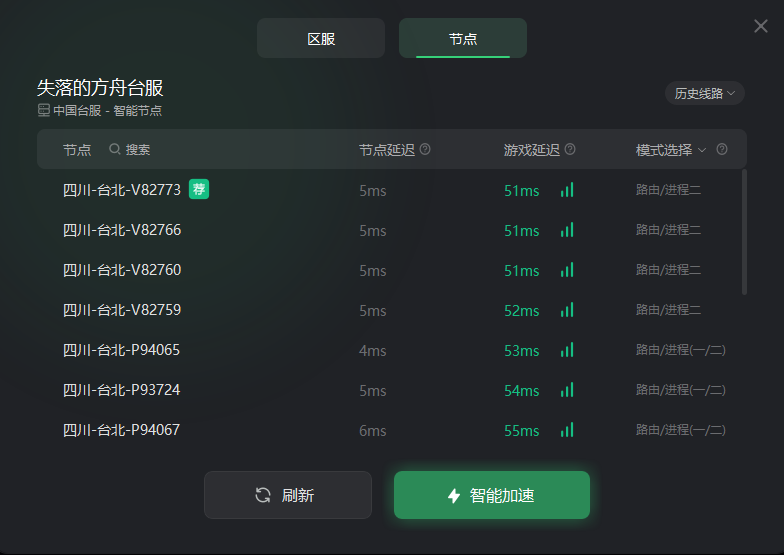Image resolution: width=784 pixels, height=555 pixels.
Task: Click the recommended badge on V82773
Action: (x=199, y=189)
